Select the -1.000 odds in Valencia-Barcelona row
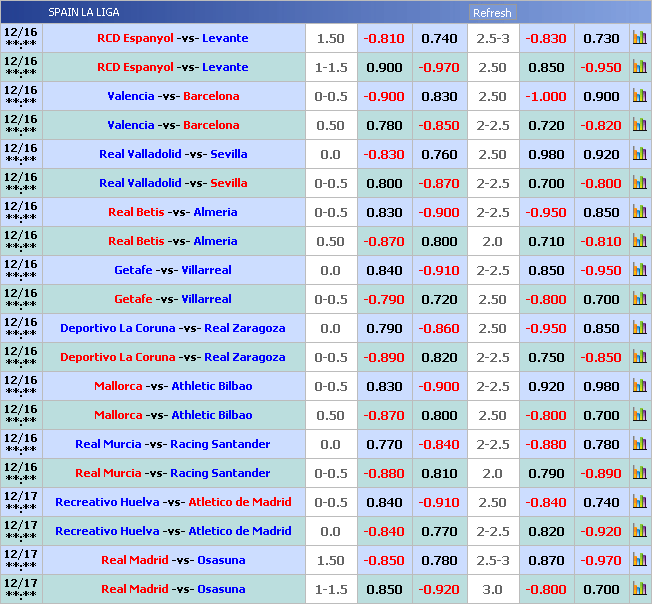 tap(546, 96)
